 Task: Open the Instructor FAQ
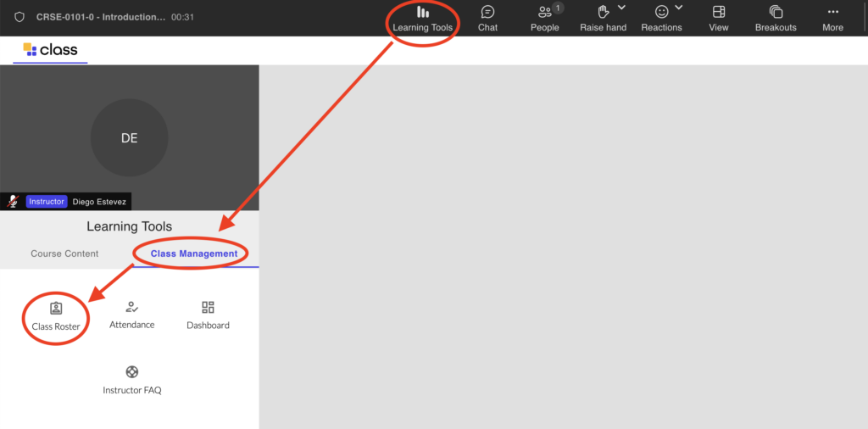click(x=131, y=380)
